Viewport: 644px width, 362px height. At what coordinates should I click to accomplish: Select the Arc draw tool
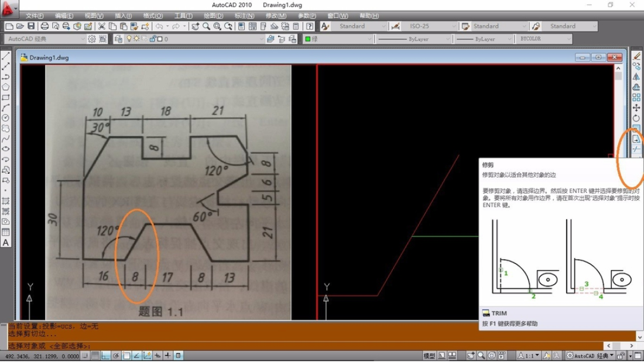coord(6,108)
